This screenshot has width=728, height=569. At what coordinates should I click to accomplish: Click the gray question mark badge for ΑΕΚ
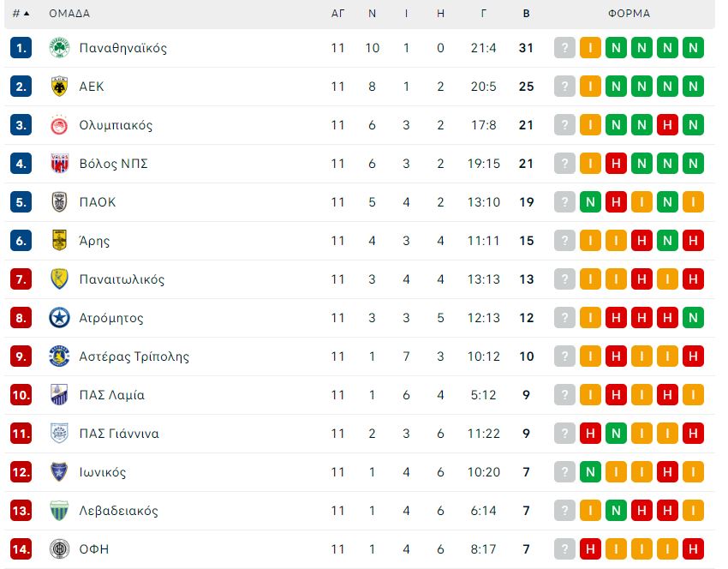[x=564, y=87]
